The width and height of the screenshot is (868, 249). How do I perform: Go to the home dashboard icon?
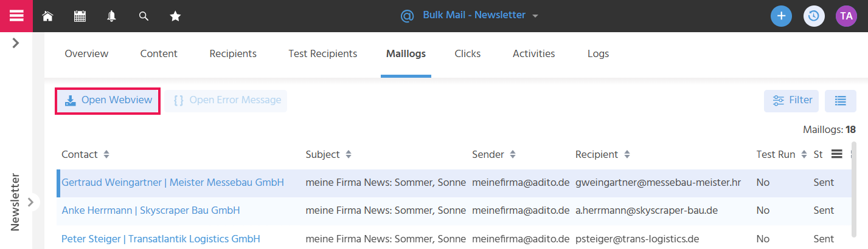point(47,16)
